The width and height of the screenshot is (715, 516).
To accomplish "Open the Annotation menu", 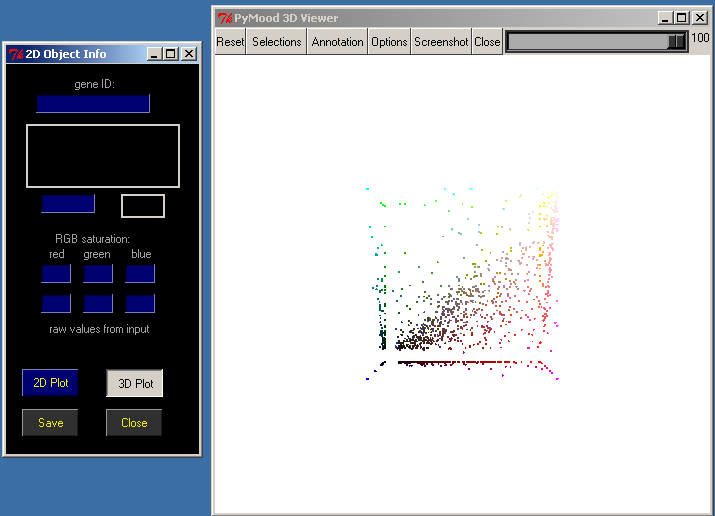I will pos(337,41).
